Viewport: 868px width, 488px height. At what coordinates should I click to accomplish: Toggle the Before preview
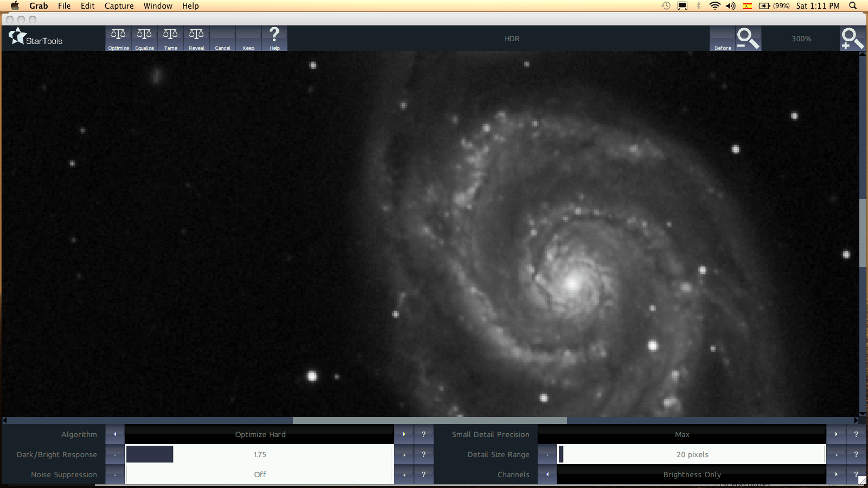pyautogui.click(x=723, y=38)
